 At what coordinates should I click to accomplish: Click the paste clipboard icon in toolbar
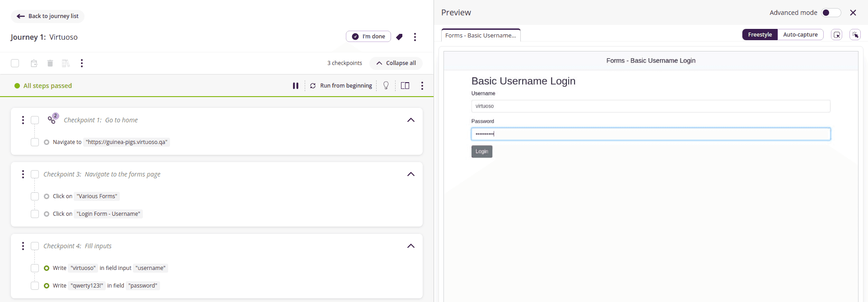click(x=34, y=63)
